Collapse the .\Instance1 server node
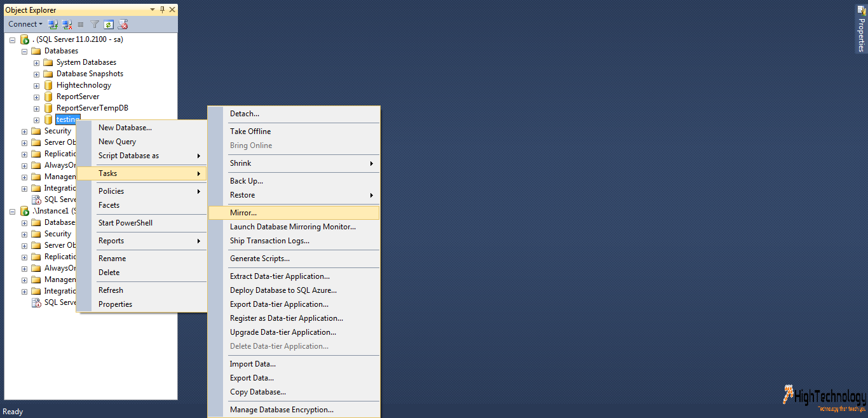The width and height of the screenshot is (868, 418). [x=12, y=211]
